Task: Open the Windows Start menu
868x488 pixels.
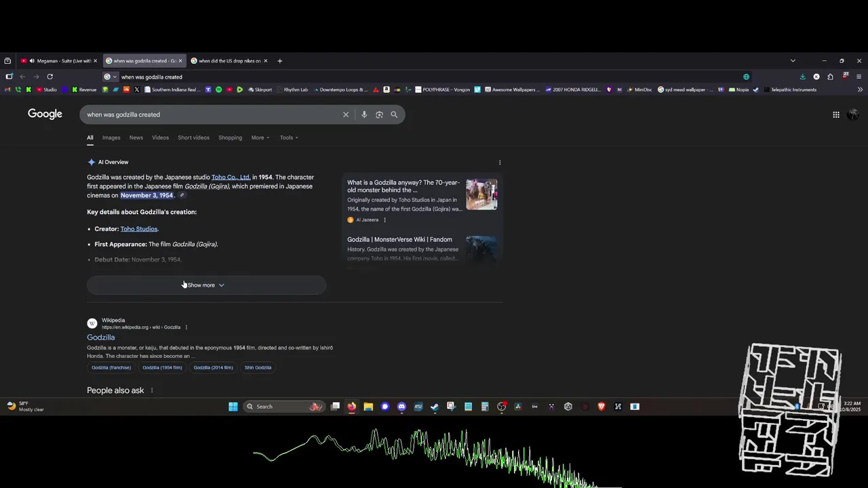Action: (x=233, y=407)
